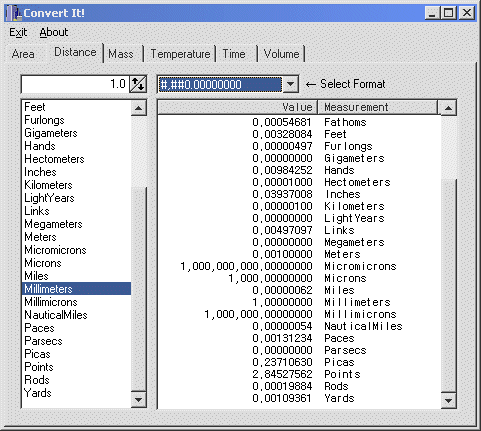The width and height of the screenshot is (481, 431).
Task: Maximize the Convert It! window
Action: coord(448,13)
